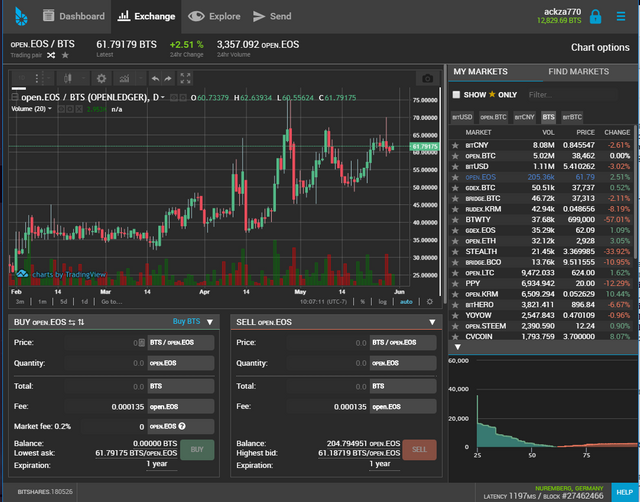Filter markets by bitUSD base
Screen dimensions: 640x502
(x=462, y=117)
